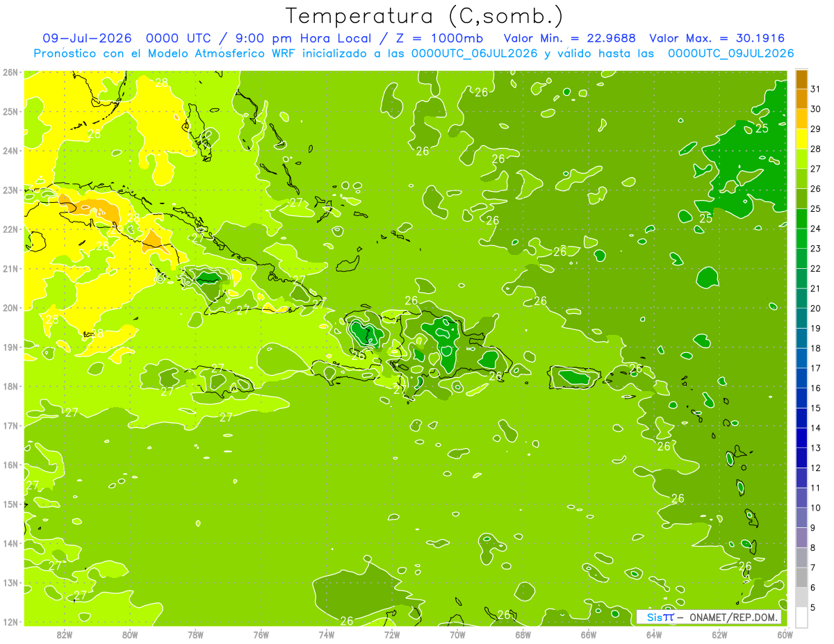Select the date text 09-Jul-2026
The height and width of the screenshot is (644, 834).
tap(88, 38)
